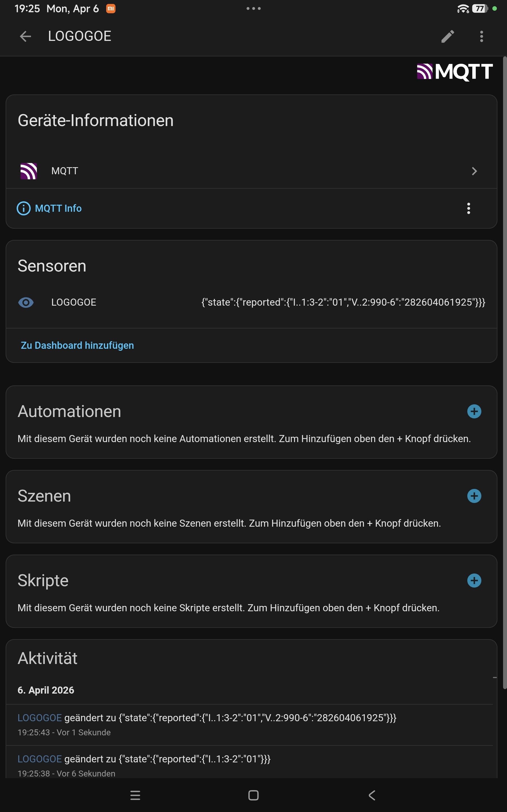Click the large MQTT logo banner
Image resolution: width=507 pixels, height=812 pixels.
[x=454, y=72]
